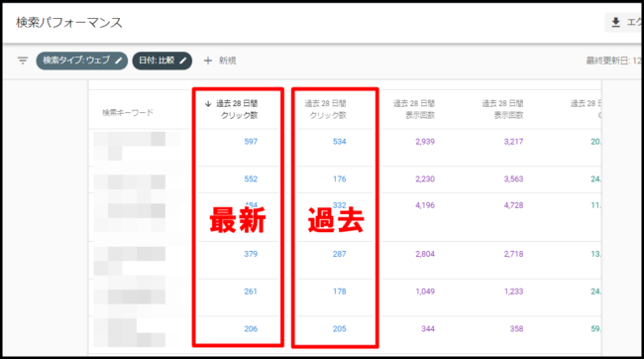Select the click count 178
Viewport: 644px width, 359px height.
click(340, 292)
